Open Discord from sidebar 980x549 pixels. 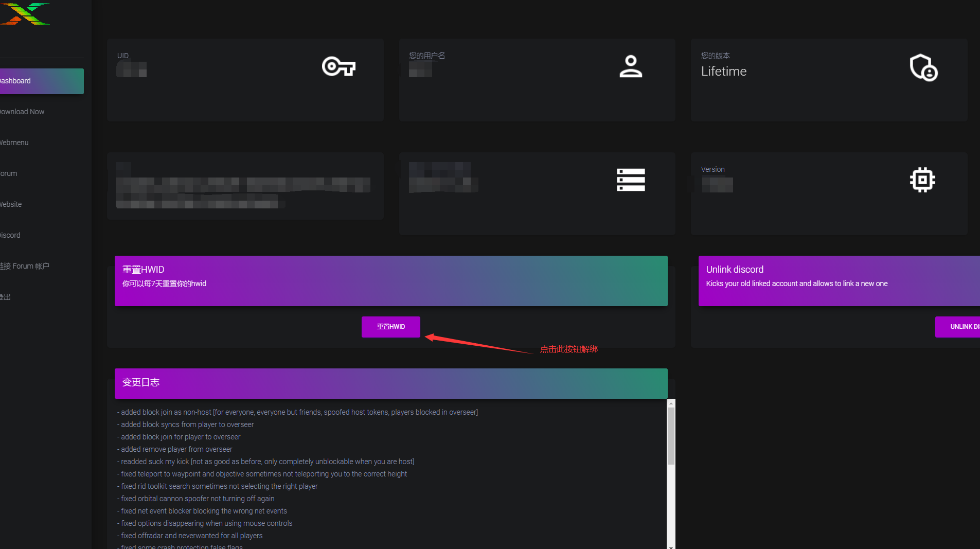pos(10,235)
